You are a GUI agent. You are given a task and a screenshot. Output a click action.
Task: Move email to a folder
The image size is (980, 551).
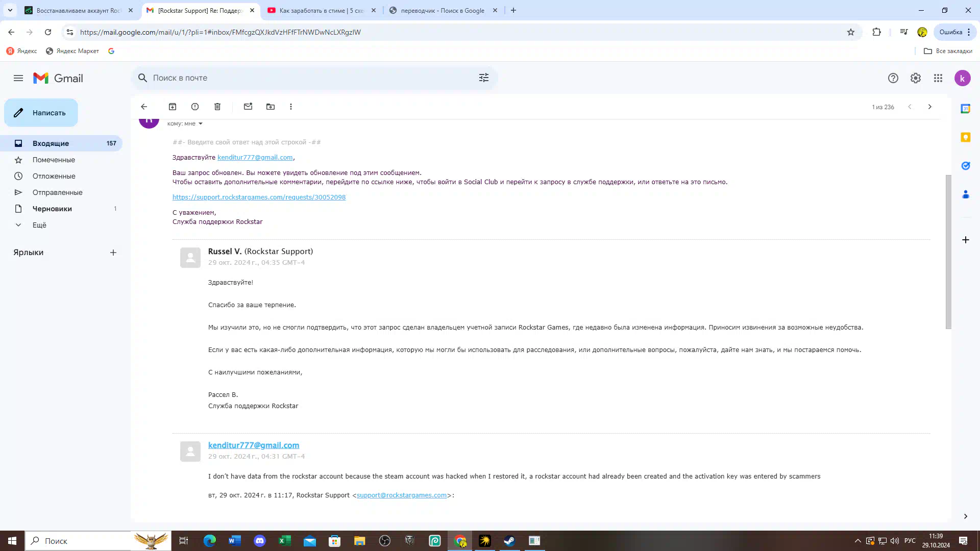(271, 107)
